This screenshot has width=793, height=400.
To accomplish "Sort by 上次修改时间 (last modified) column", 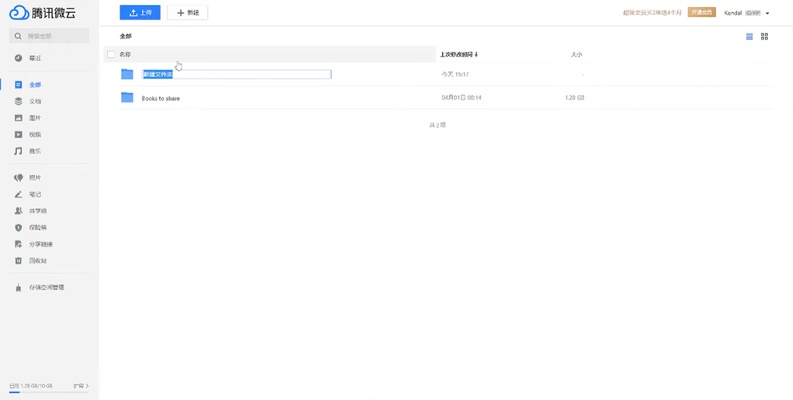I will [x=459, y=54].
